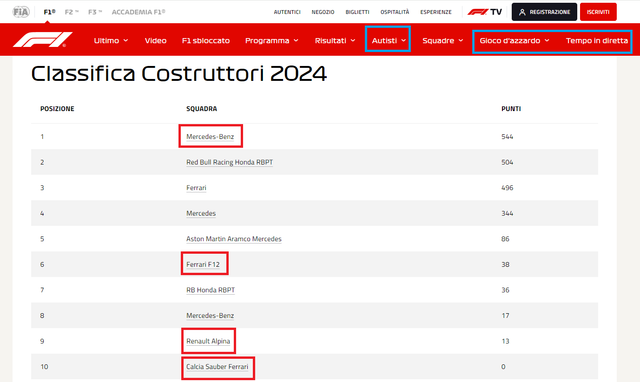Open the Calcia Sauber Ferrari team link
The image size is (640, 382).
(x=217, y=366)
